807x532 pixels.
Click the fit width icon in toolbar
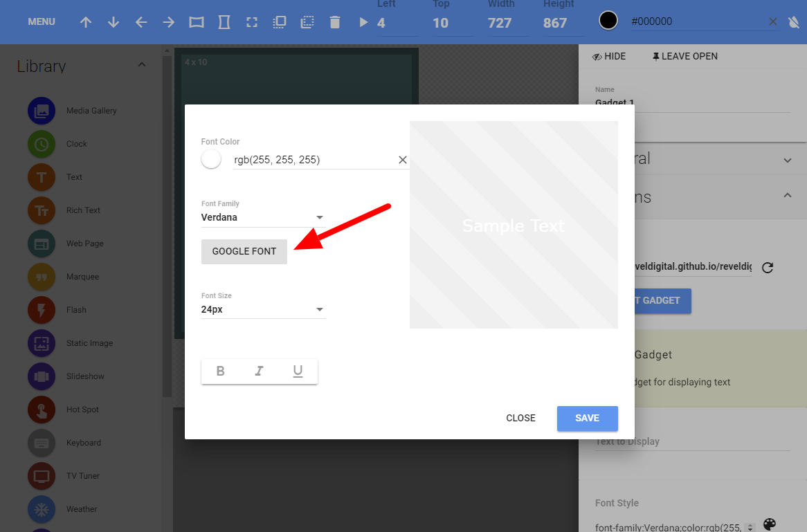pos(196,22)
